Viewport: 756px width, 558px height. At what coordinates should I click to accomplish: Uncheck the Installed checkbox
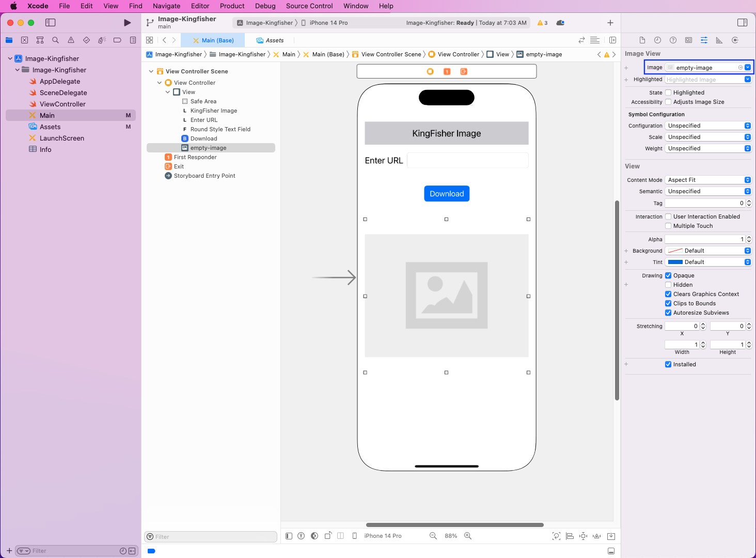[x=668, y=364]
